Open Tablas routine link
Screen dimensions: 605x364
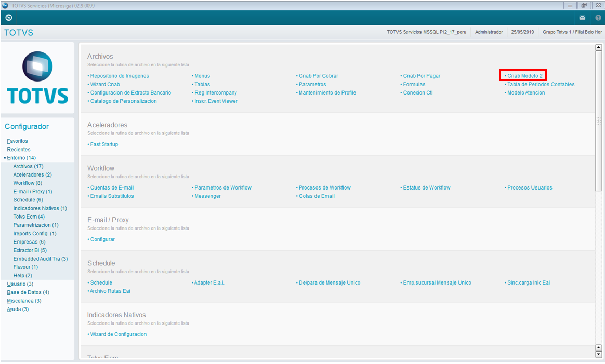[202, 85]
